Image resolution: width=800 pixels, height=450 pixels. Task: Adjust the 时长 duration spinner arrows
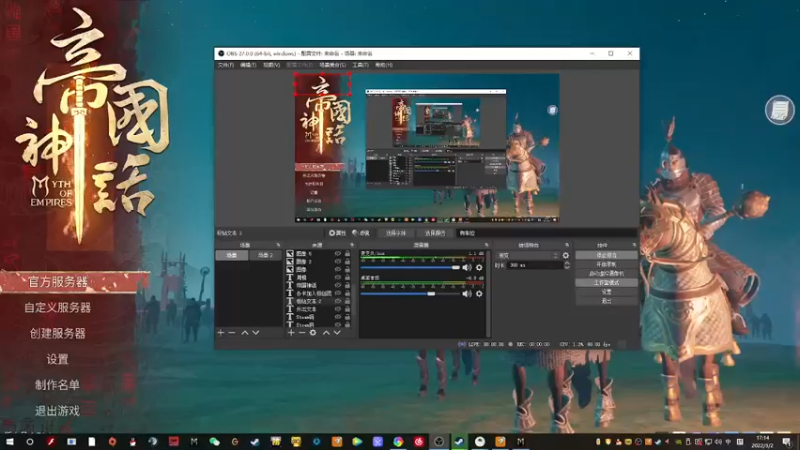pos(566,265)
